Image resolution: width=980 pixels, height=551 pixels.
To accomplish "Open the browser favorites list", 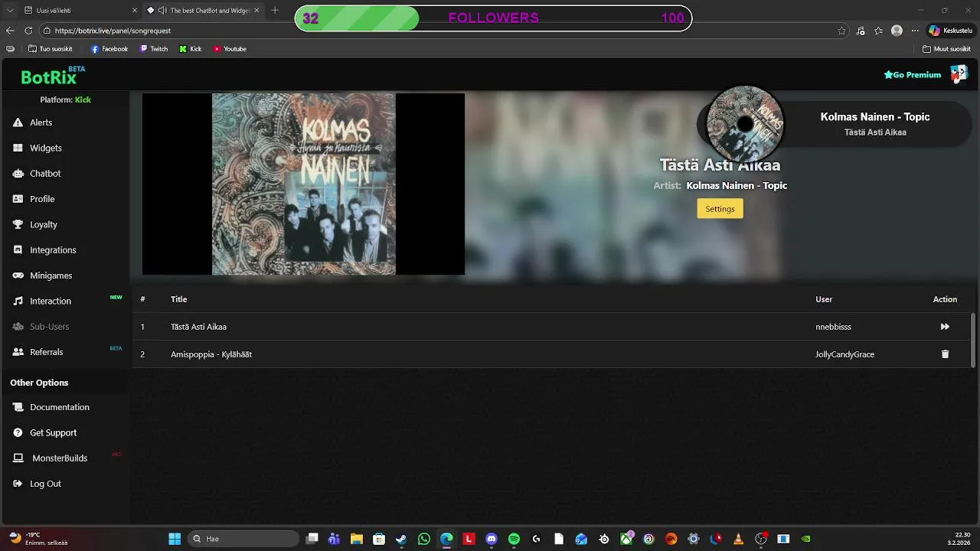I will tap(879, 31).
